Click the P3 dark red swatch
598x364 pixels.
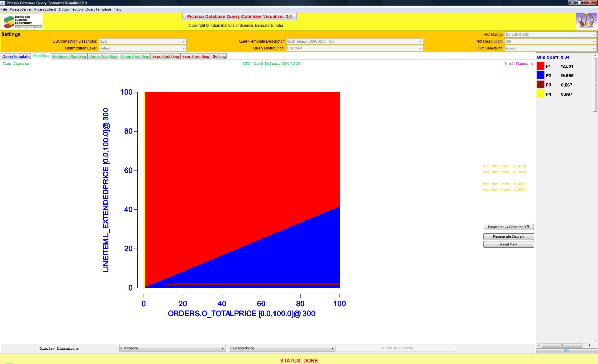pos(540,85)
